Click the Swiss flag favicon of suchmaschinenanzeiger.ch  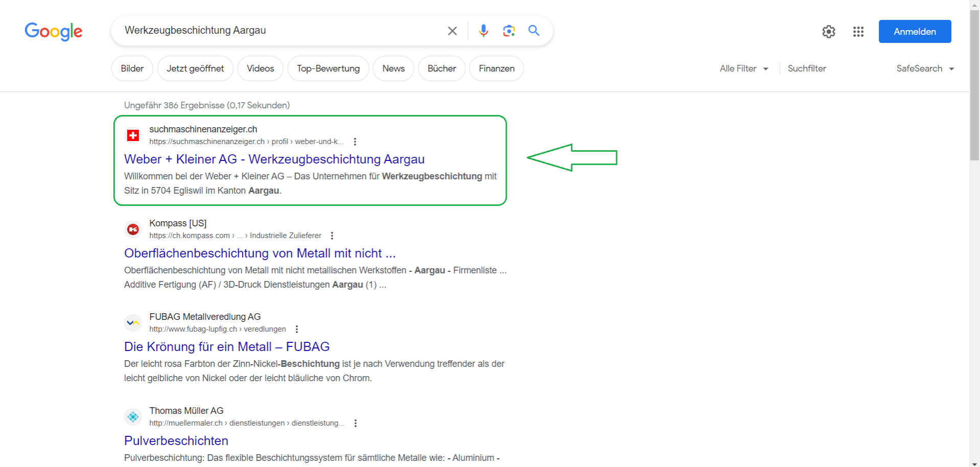click(133, 135)
